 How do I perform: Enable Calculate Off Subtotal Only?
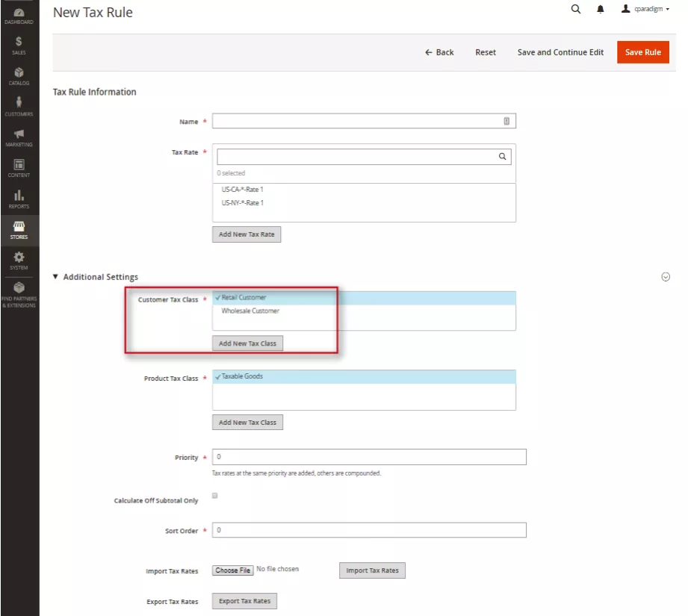pyautogui.click(x=214, y=495)
